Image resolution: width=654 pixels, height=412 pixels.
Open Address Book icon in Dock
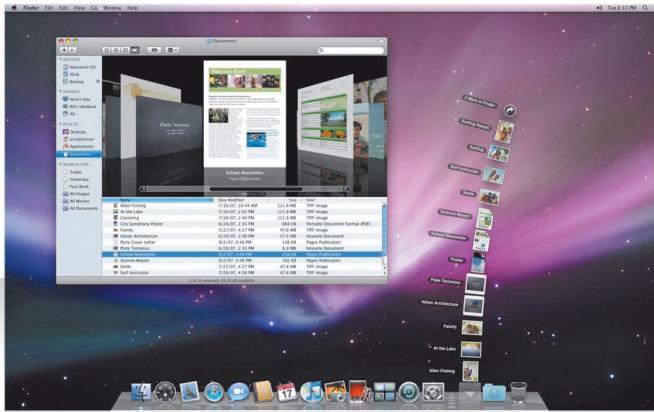point(263,392)
